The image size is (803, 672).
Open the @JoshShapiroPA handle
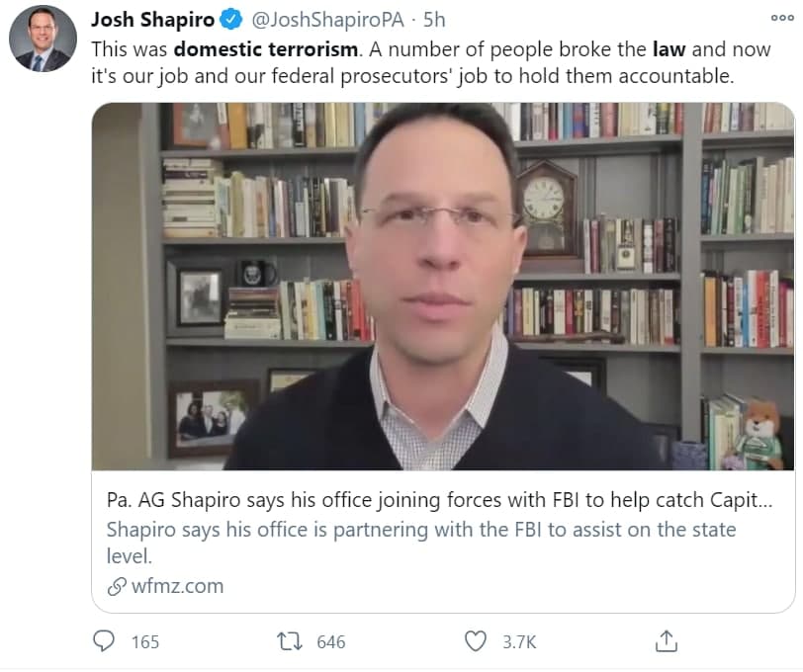[327, 20]
